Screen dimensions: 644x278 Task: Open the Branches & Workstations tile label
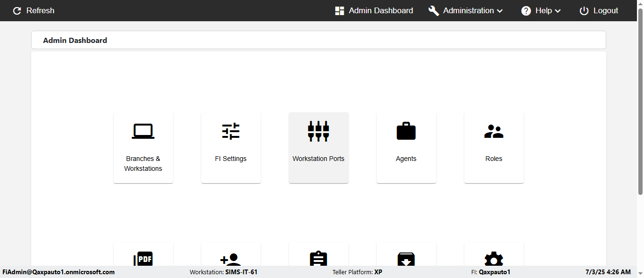[143, 164]
